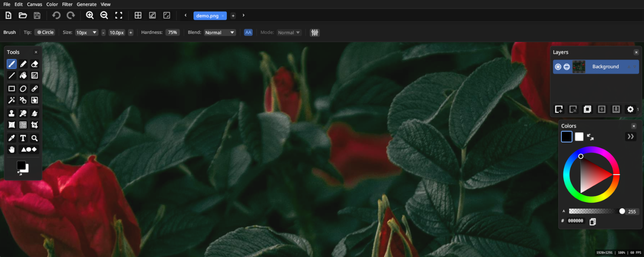Select the Brush tool in Tools panel
Image resolution: width=644 pixels, height=257 pixels.
click(12, 64)
